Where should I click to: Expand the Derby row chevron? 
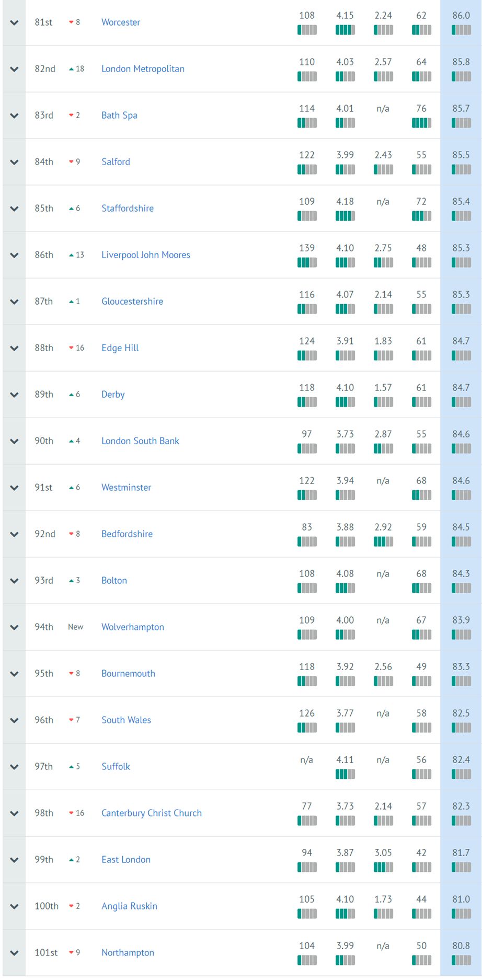[14, 395]
